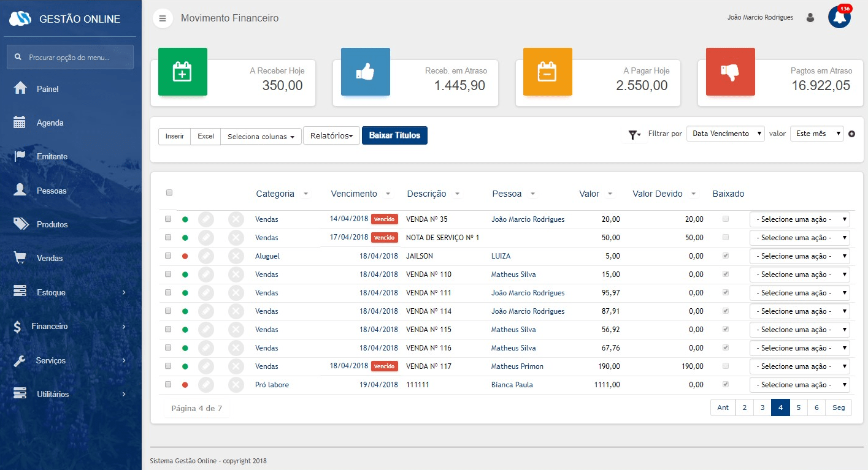
Task: Check the select-all checkbox in table header
Action: tap(169, 192)
